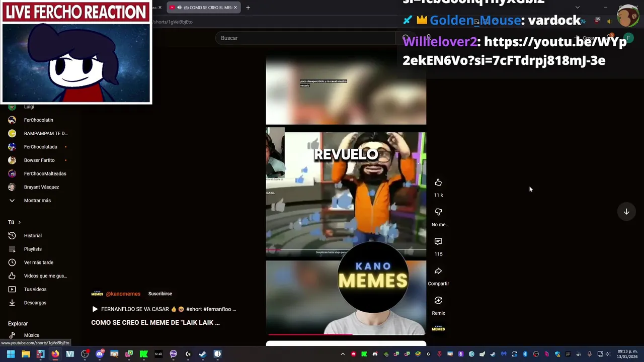
Task: Open the @kanomemes channel link
Action: pyautogui.click(x=123, y=294)
